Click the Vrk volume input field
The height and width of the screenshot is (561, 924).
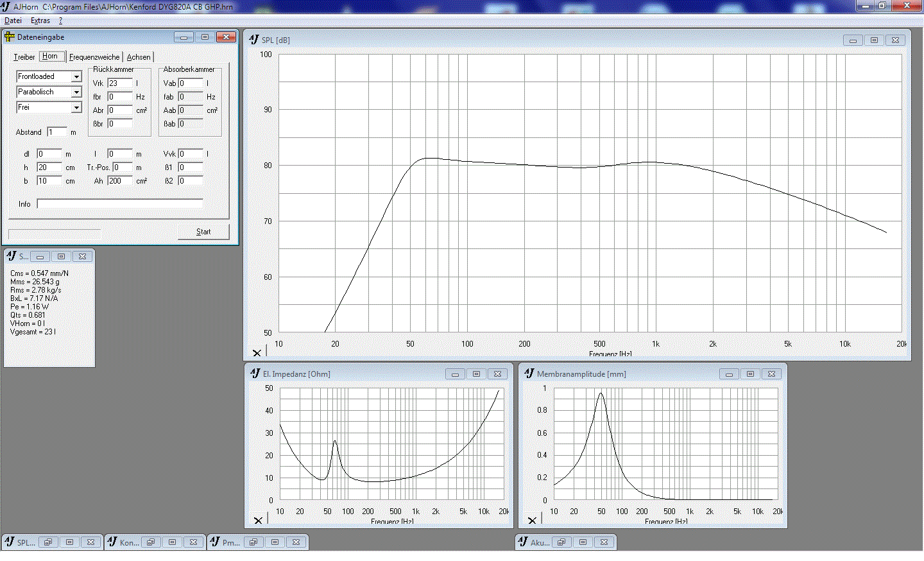(x=120, y=83)
